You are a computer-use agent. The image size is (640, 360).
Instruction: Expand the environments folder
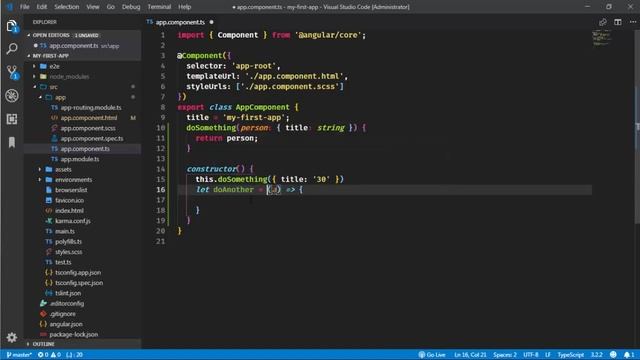pyautogui.click(x=73, y=180)
